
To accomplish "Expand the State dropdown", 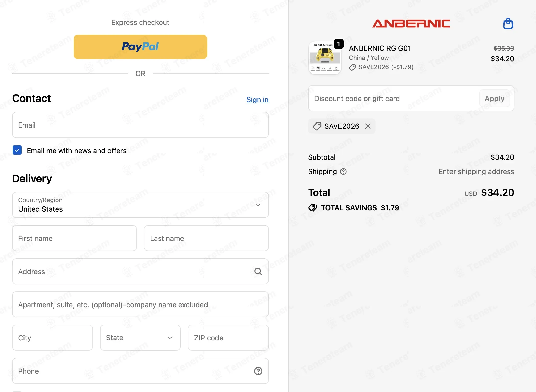I will pos(140,338).
